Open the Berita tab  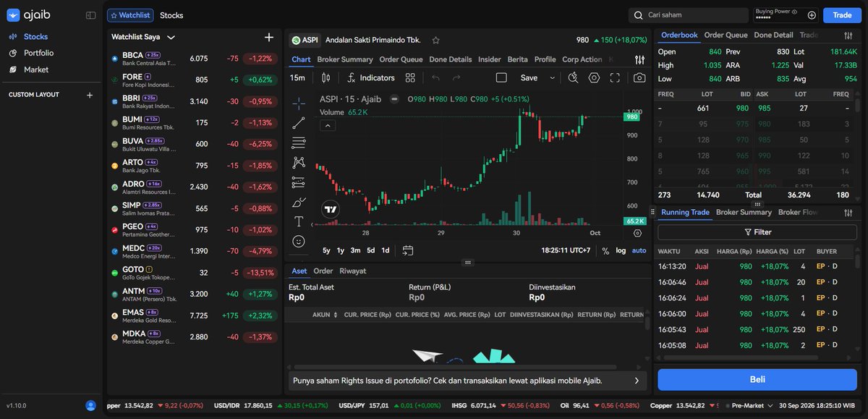tap(517, 59)
